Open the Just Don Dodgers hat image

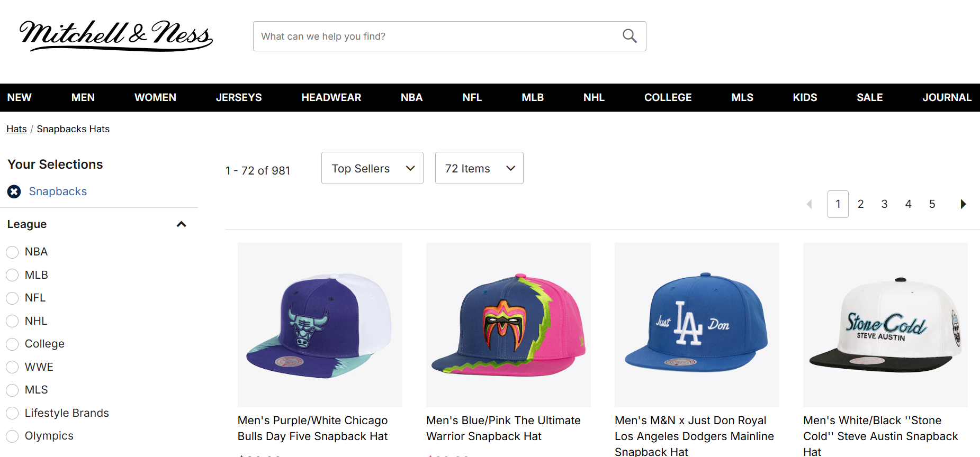pos(697,325)
